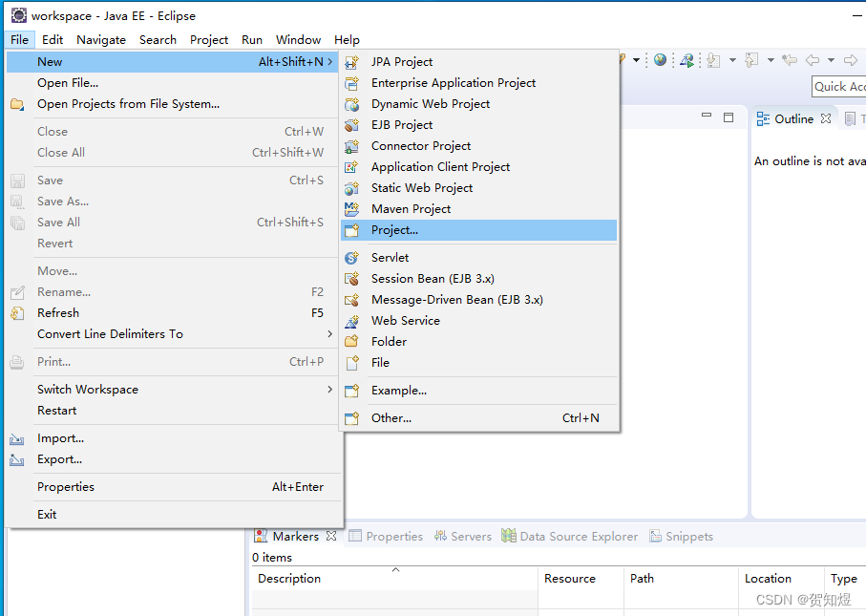
Task: Switch to the Snippets tab
Action: coord(681,536)
